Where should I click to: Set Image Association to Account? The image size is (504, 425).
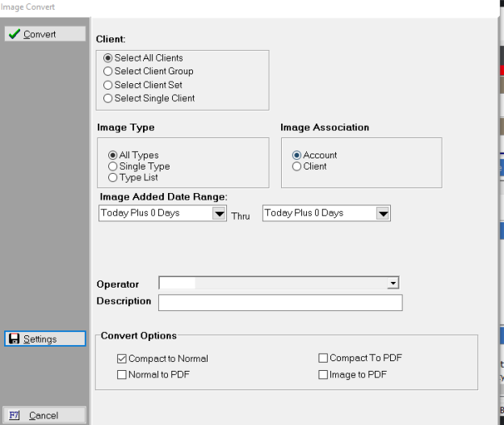[x=297, y=155]
